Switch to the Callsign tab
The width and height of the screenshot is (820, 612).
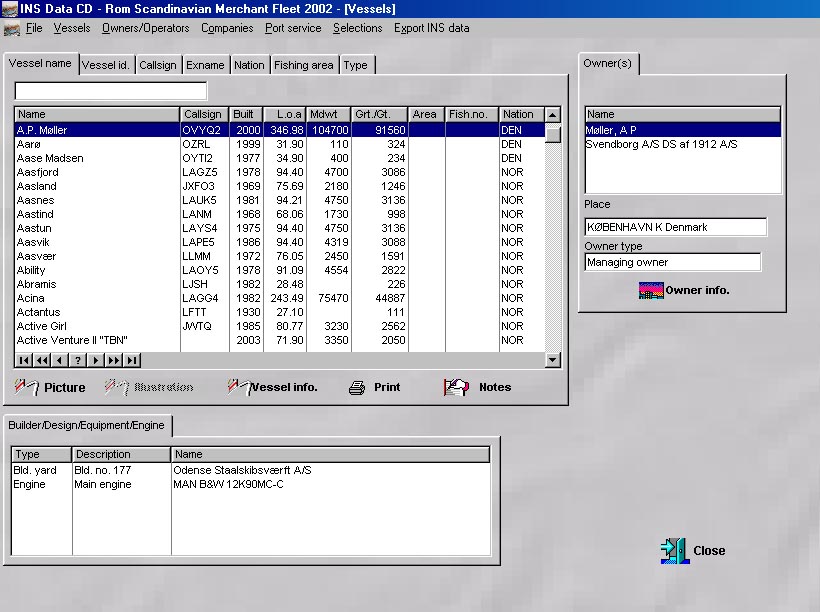pos(158,65)
